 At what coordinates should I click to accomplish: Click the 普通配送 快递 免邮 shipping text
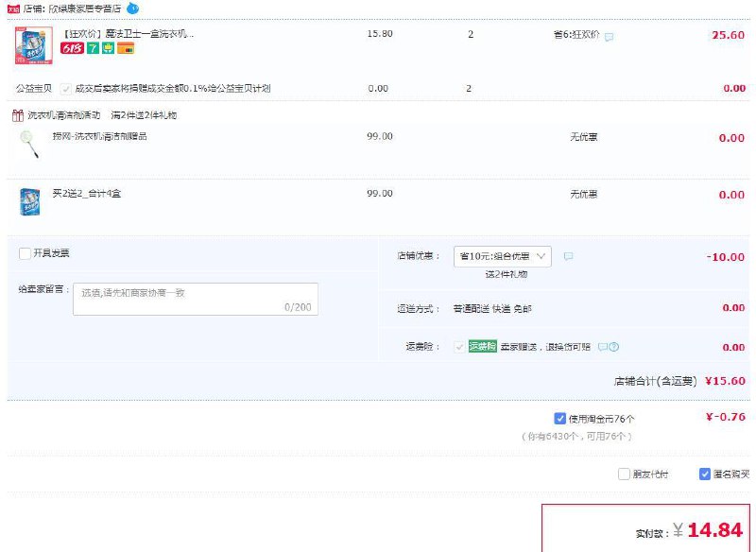[492, 308]
